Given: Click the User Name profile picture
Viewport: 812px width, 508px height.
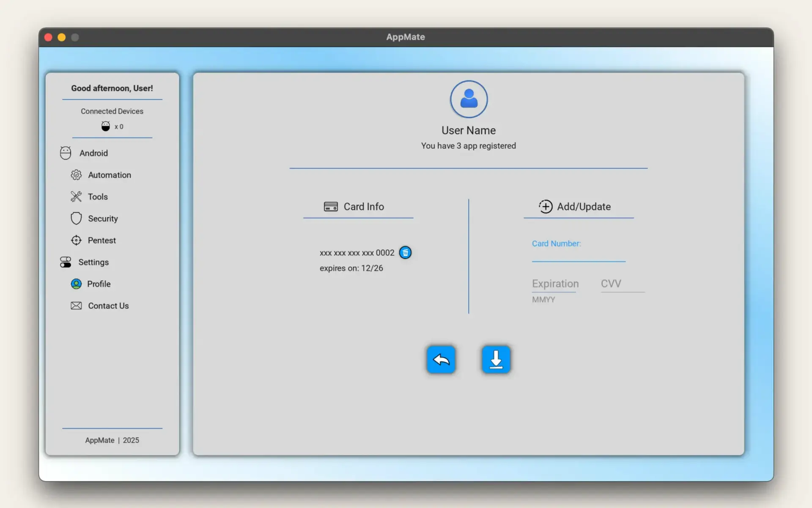Looking at the screenshot, I should pyautogui.click(x=468, y=99).
